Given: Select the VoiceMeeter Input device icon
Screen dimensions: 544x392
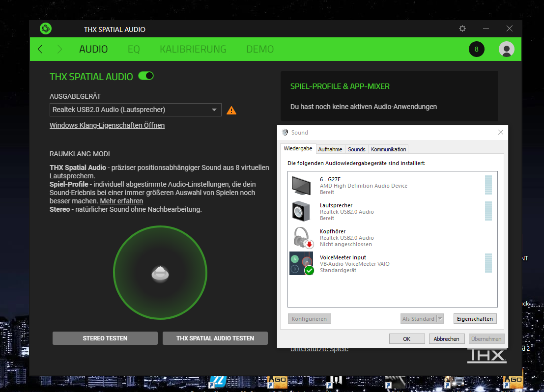Looking at the screenshot, I should 302,263.
